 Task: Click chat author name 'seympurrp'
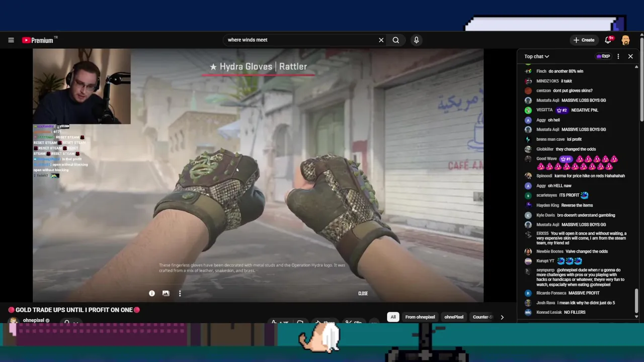[545, 270]
